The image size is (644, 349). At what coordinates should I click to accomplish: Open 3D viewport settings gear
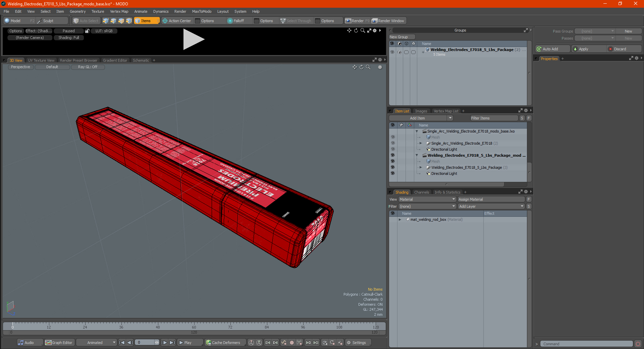tap(380, 67)
